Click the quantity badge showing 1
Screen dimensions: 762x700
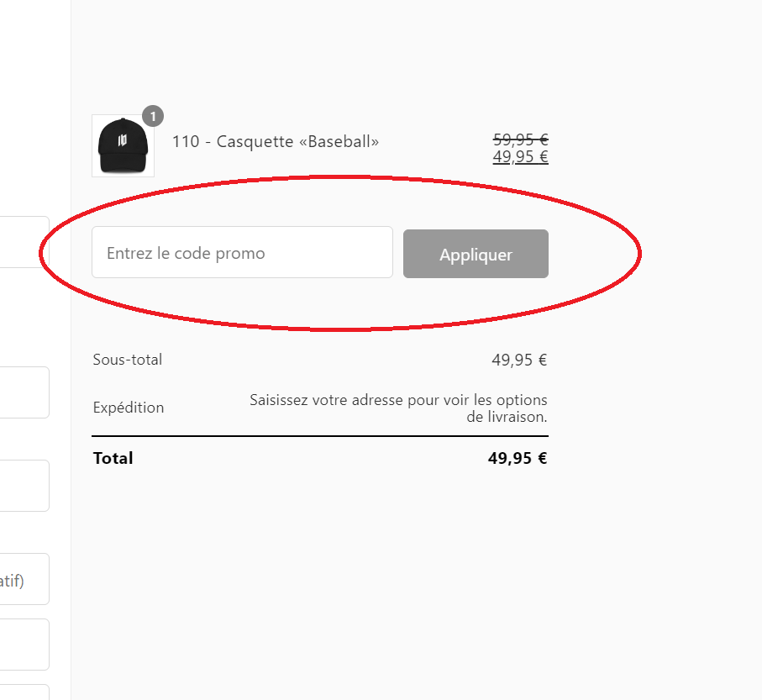point(153,116)
